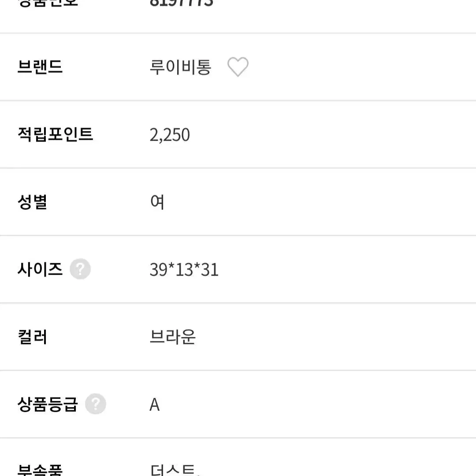Tap the 컬러 row label
Image resolution: width=476 pixels, height=476 pixels.
(x=33, y=337)
